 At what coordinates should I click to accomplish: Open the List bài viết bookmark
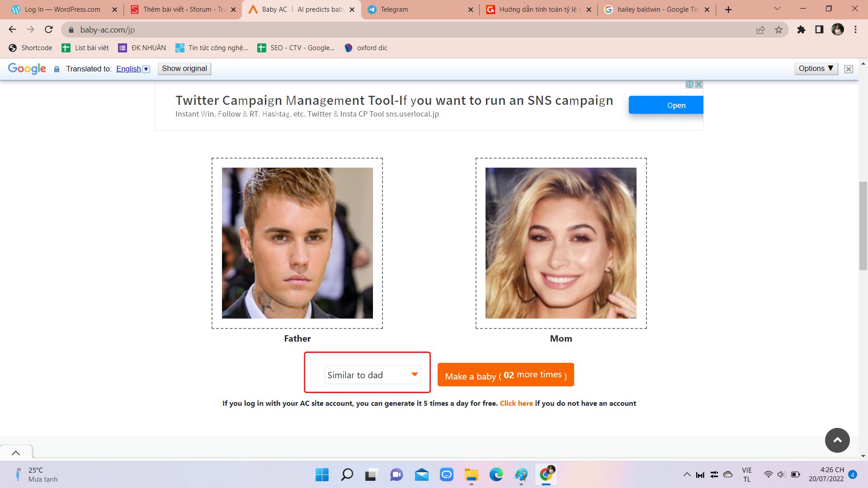85,48
